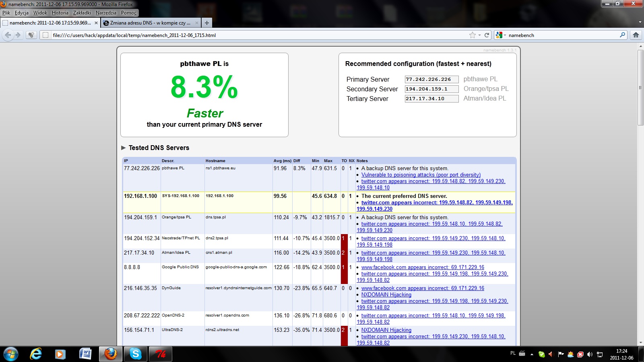Go to the Firefox home page
644x362 pixels.
pyautogui.click(x=636, y=35)
